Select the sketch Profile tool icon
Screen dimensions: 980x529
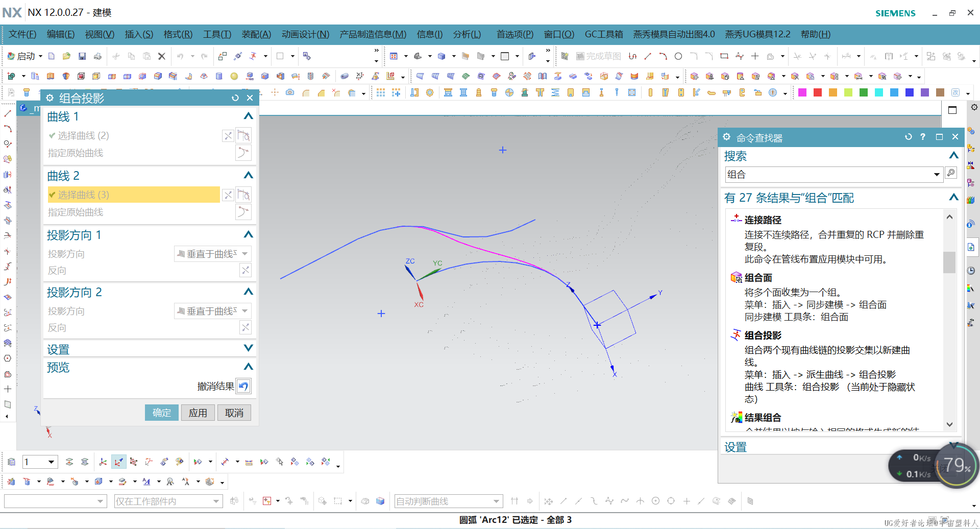632,56
